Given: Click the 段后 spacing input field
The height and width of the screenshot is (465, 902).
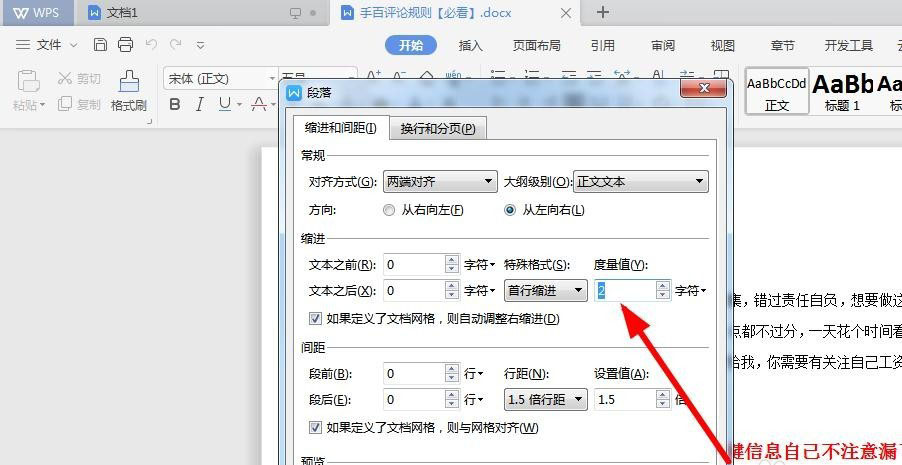Looking at the screenshot, I should [x=414, y=399].
